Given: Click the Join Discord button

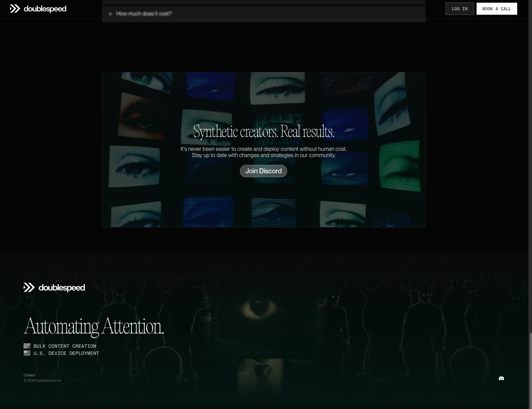Looking at the screenshot, I should click(x=263, y=171).
